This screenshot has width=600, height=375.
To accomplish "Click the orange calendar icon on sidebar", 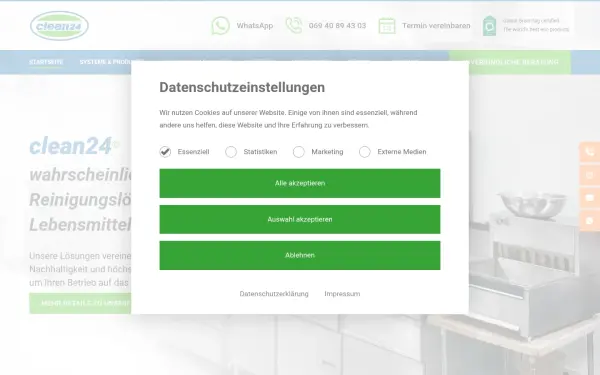I will (590, 175).
